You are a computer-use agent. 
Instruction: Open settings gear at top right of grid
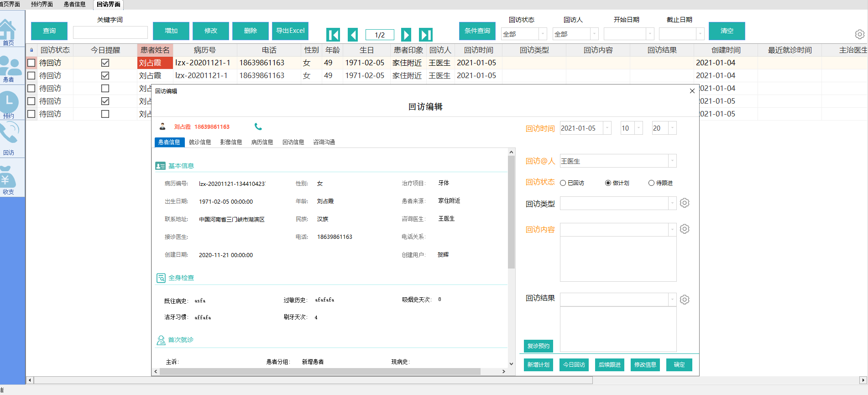(x=859, y=34)
